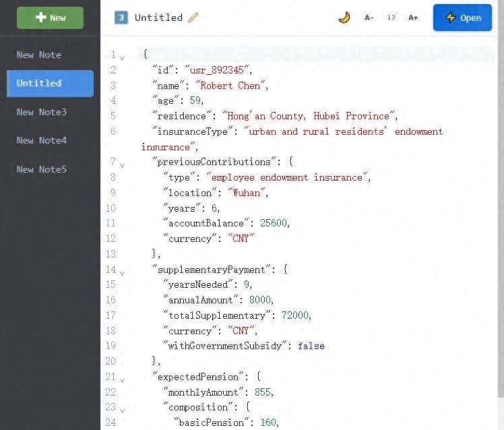Increase font size with the A+ icon
504x430 pixels.
tap(413, 18)
